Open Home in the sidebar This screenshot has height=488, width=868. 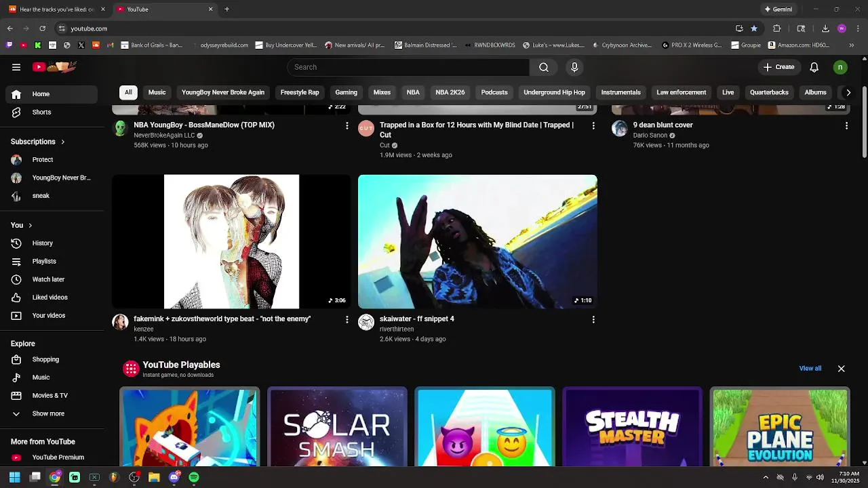click(x=52, y=94)
